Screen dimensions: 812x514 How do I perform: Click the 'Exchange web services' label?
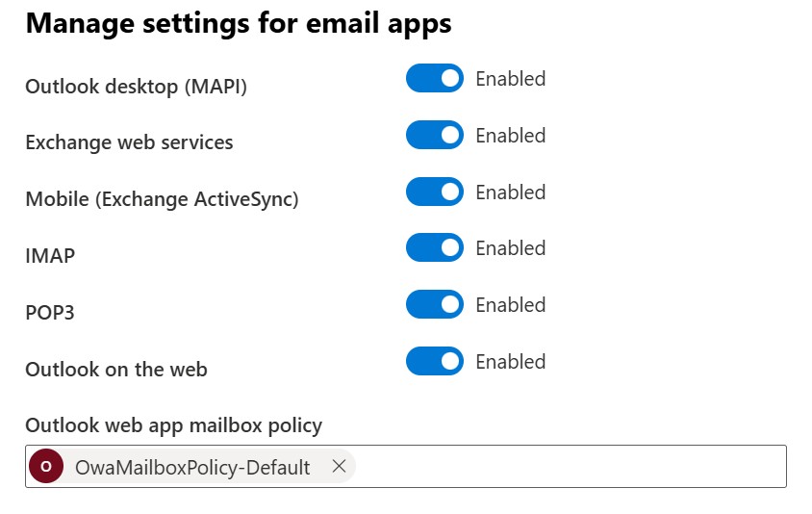coord(130,142)
